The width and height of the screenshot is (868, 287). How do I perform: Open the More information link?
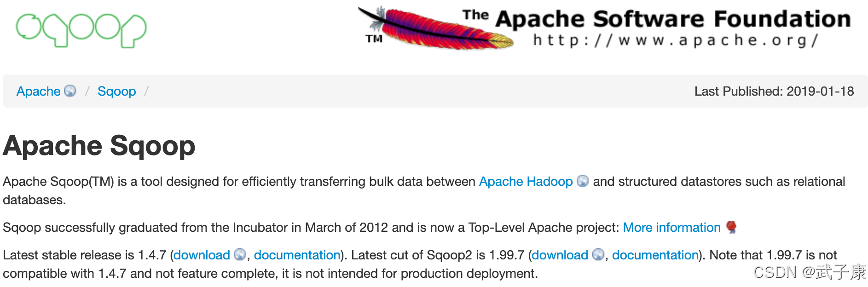point(671,227)
